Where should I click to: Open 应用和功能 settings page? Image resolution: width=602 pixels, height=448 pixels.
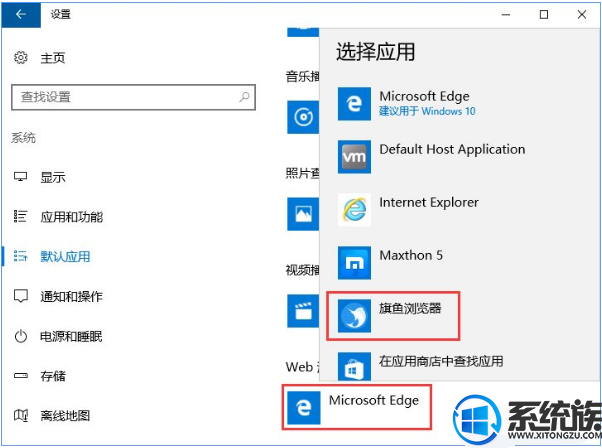tap(72, 217)
